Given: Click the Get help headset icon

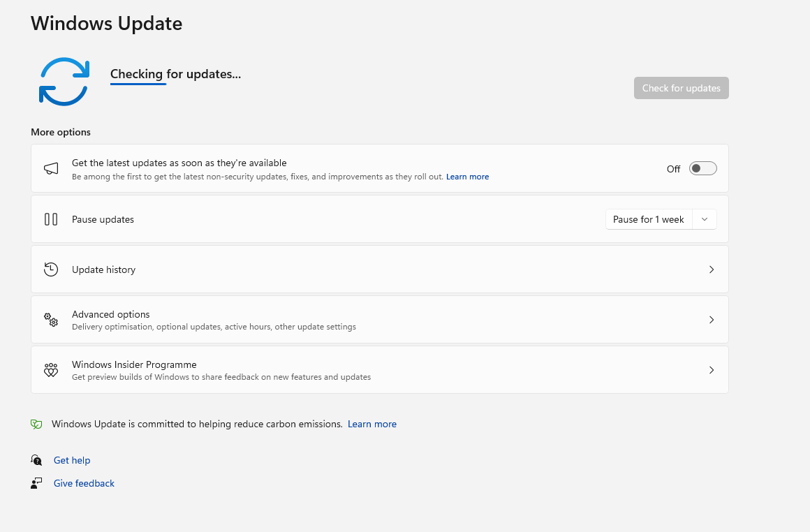Looking at the screenshot, I should coord(36,460).
